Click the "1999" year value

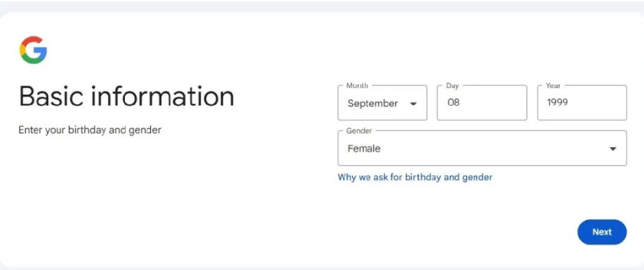[x=557, y=102]
